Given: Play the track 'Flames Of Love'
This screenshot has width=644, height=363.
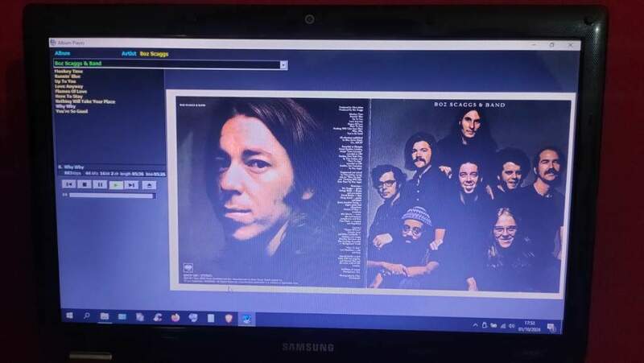Looking at the screenshot, I should click(71, 91).
